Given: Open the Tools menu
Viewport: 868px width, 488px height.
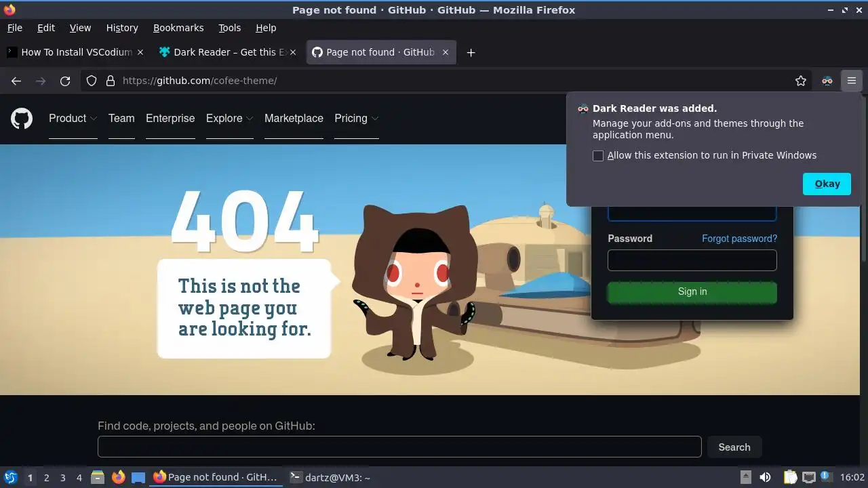Looking at the screenshot, I should pos(229,28).
